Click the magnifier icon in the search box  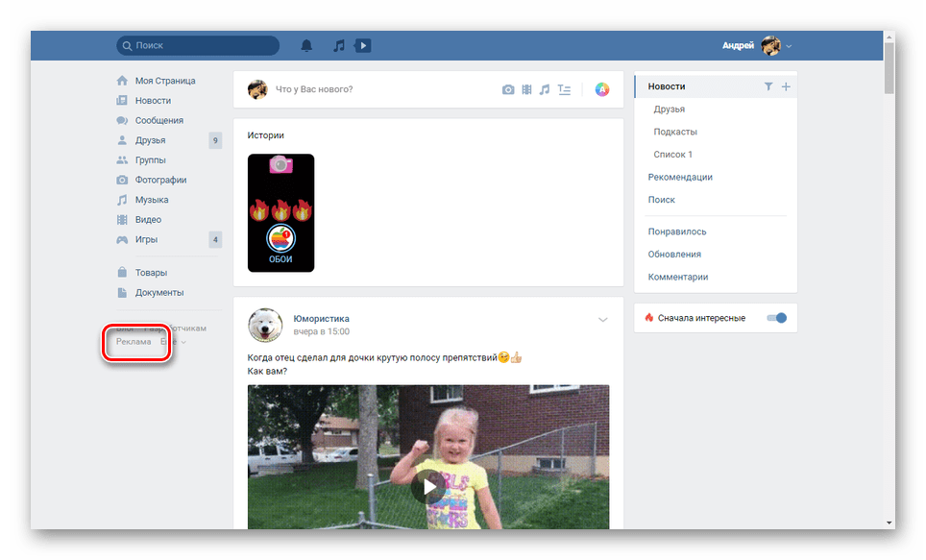(127, 45)
